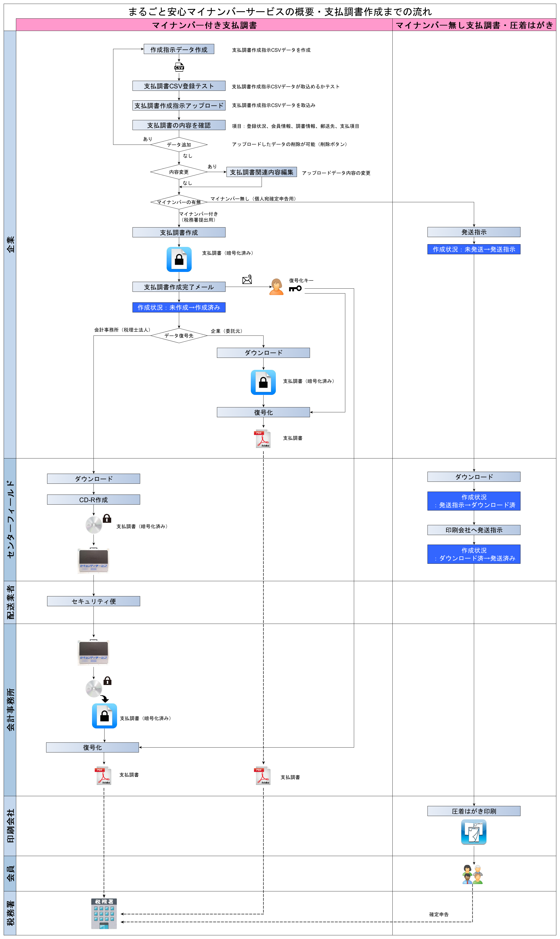The height and width of the screenshot is (939, 560).
Task: Click 復号化 box in the 企業 lane
Action: coord(263,412)
